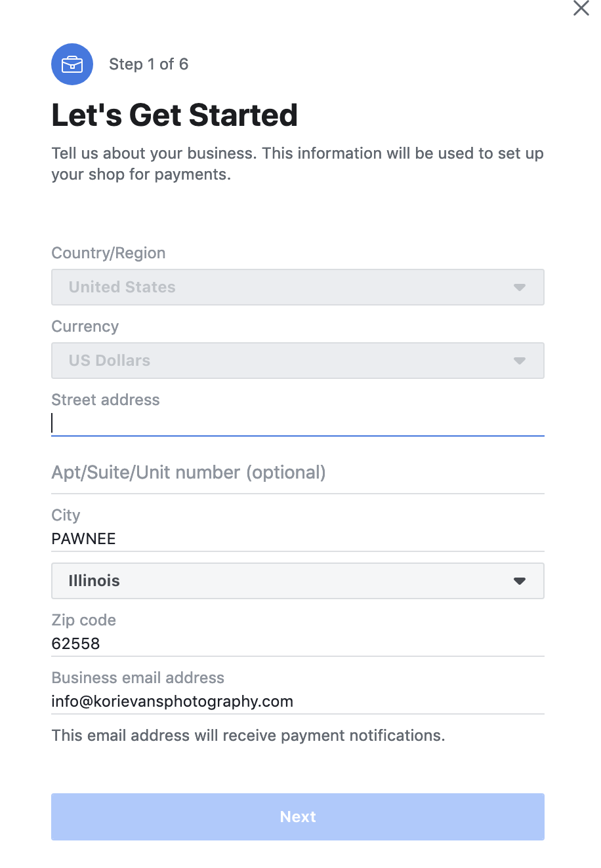Click the Apt/Suite/Unit number field
Image resolution: width=601 pixels, height=868 pixels.
point(298,473)
